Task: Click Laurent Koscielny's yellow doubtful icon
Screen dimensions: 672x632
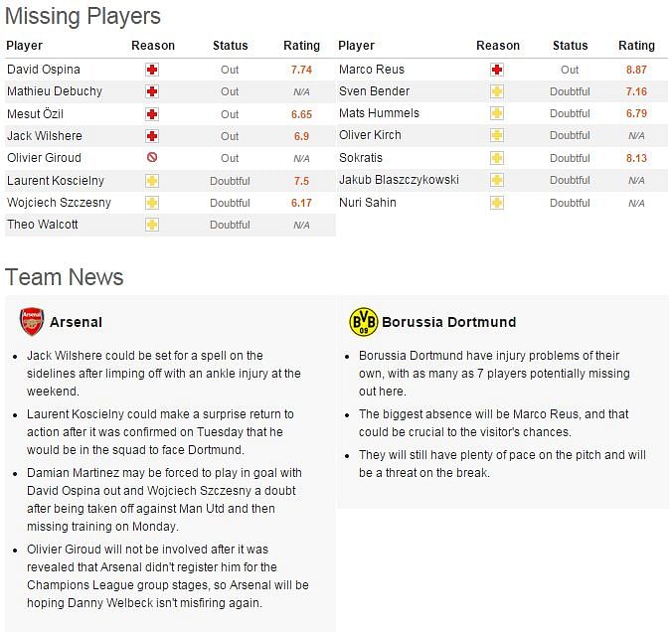Action: pos(152,181)
